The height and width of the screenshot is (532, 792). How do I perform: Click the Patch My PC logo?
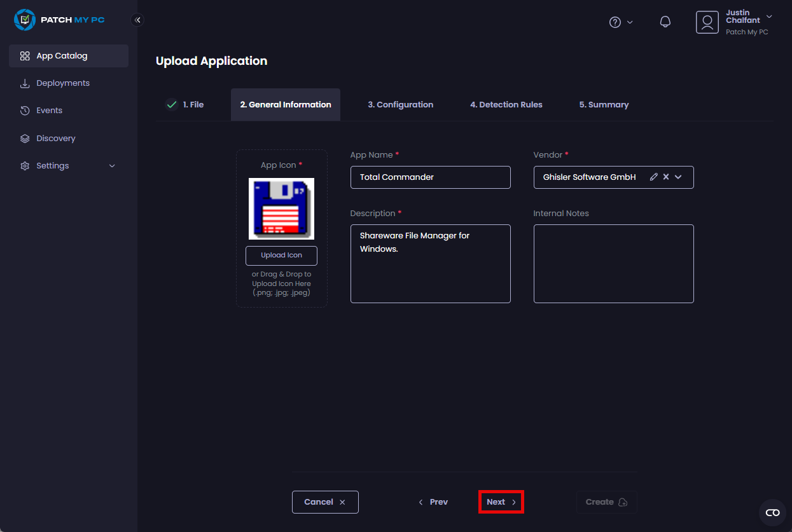tap(59, 20)
